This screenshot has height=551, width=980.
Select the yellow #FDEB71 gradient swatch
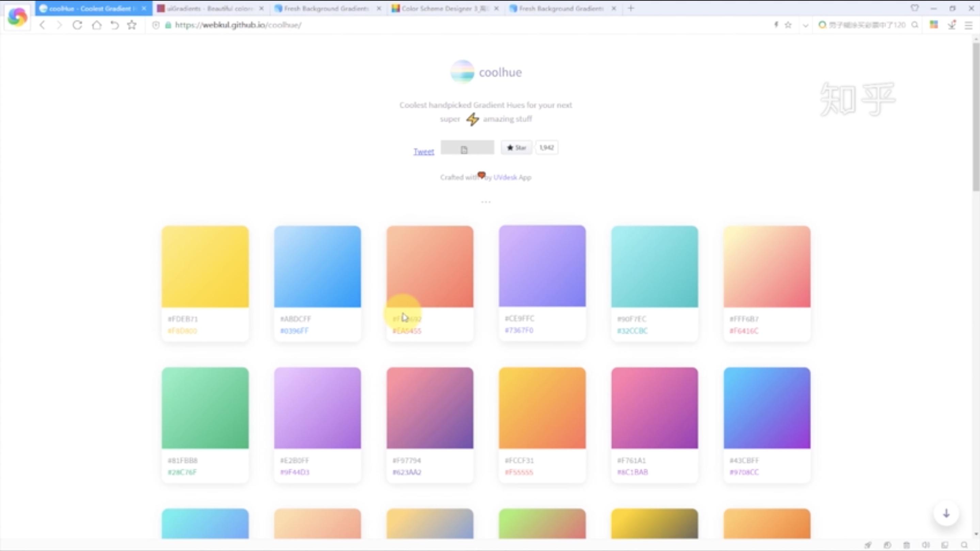[x=205, y=266]
